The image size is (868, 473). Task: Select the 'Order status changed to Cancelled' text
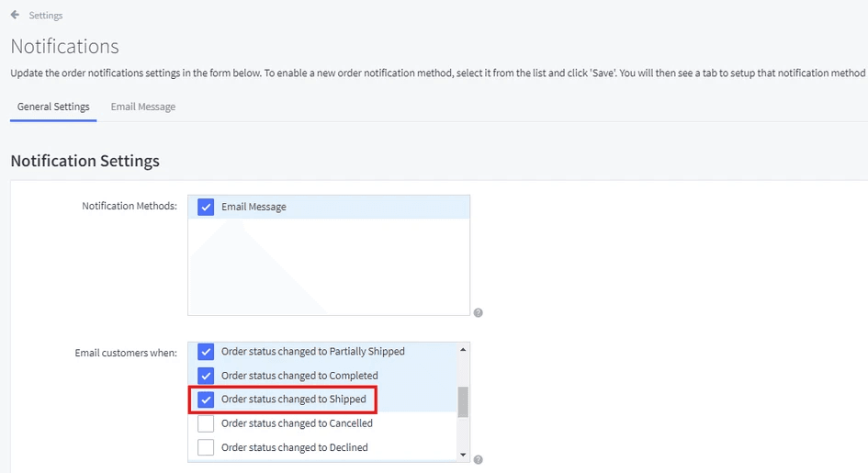pos(297,423)
